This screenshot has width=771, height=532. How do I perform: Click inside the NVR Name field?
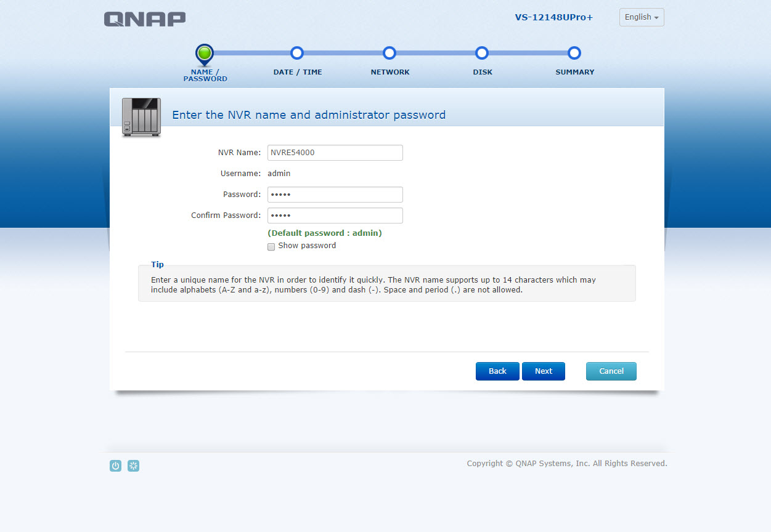[335, 152]
